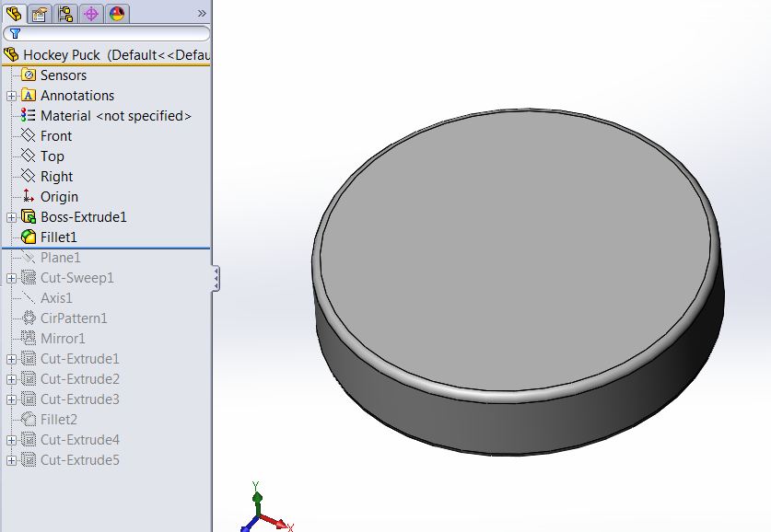771x532 pixels.
Task: Expand the Cut-Sweep1 feature
Action: tap(11, 278)
